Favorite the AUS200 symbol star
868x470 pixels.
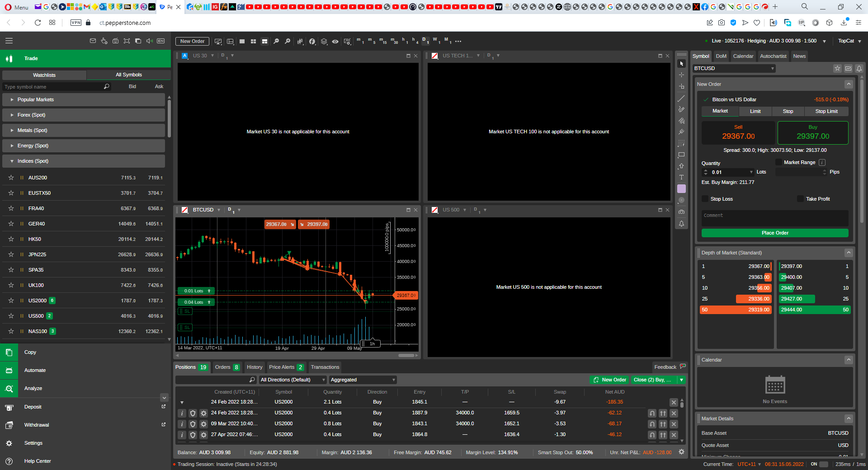point(11,178)
